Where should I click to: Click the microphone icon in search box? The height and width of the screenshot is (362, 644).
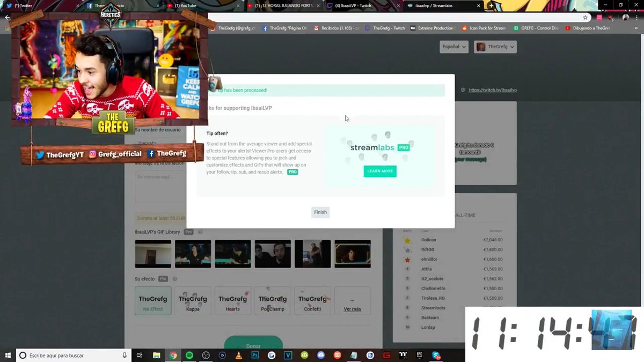click(125, 355)
